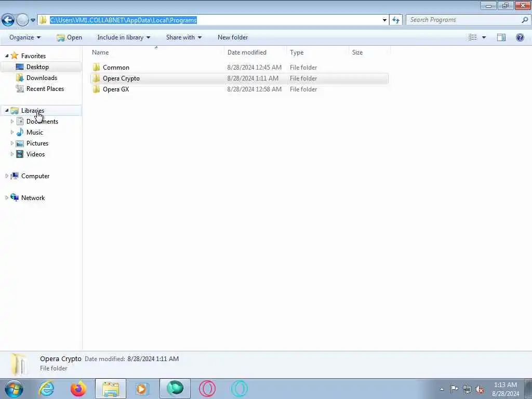Open the address bar history dropdown
Viewport: 532px width, 399px height.
(384, 20)
